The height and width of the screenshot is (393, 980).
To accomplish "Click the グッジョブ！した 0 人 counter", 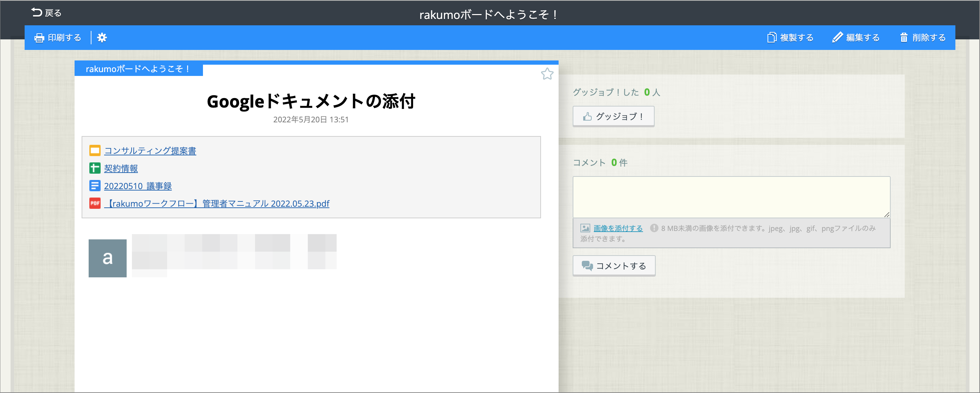I will [616, 92].
